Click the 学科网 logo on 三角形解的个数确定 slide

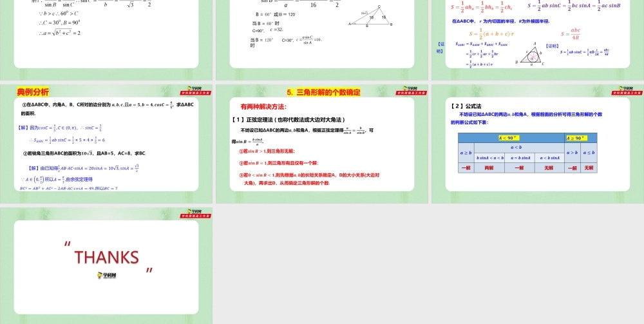[x=411, y=91]
